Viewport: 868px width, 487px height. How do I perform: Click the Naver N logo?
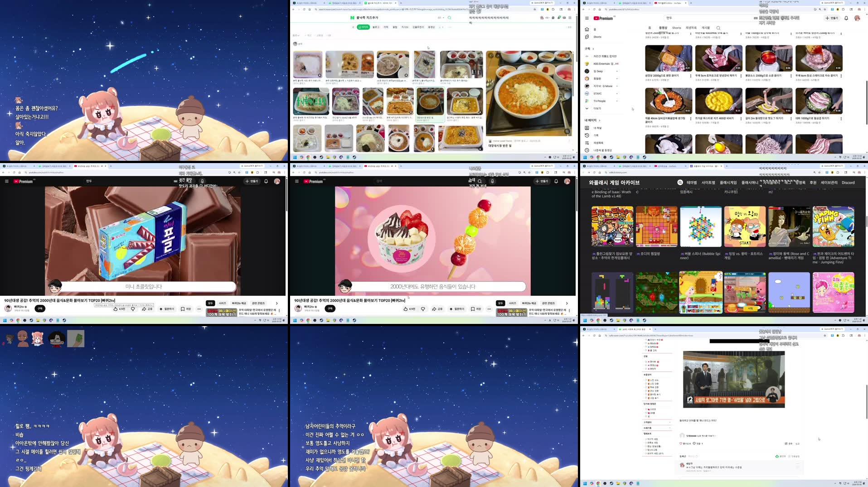352,18
